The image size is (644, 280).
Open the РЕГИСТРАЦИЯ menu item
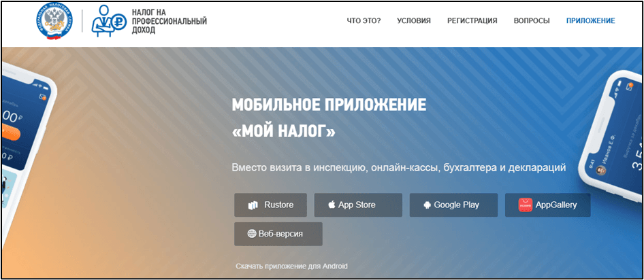(472, 21)
